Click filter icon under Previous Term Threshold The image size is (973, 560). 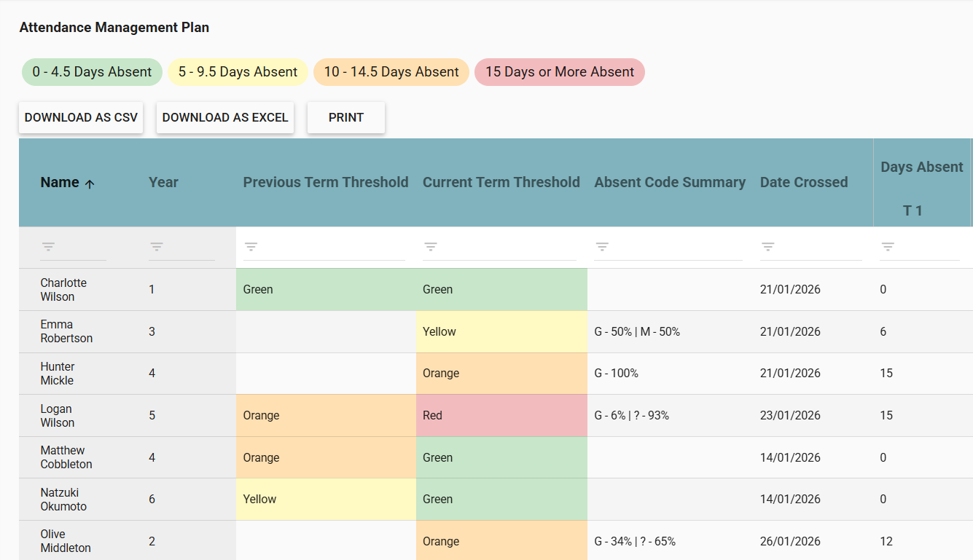coord(251,247)
